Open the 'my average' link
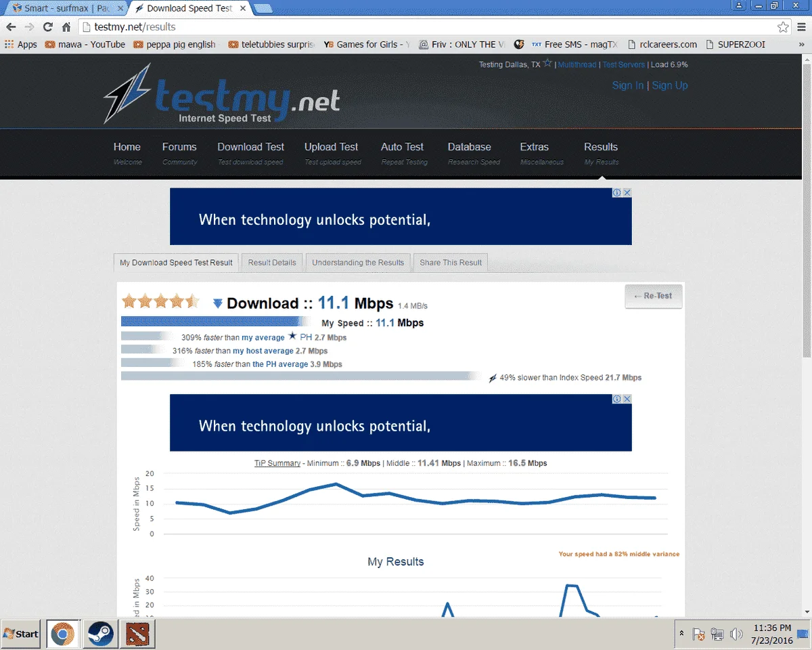812x650 pixels. tap(263, 337)
